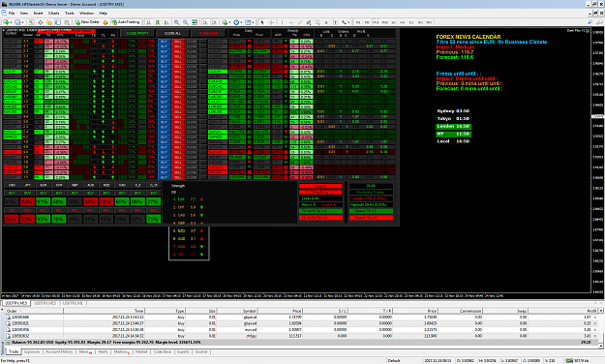The width and height of the screenshot is (605, 364).
Task: Open the Indicators list icon
Action: click(x=225, y=22)
